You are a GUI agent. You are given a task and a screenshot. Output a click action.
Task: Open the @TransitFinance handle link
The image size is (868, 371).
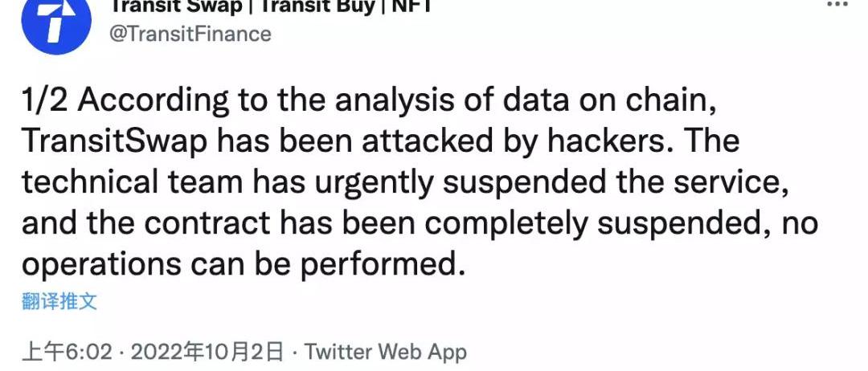click(190, 34)
